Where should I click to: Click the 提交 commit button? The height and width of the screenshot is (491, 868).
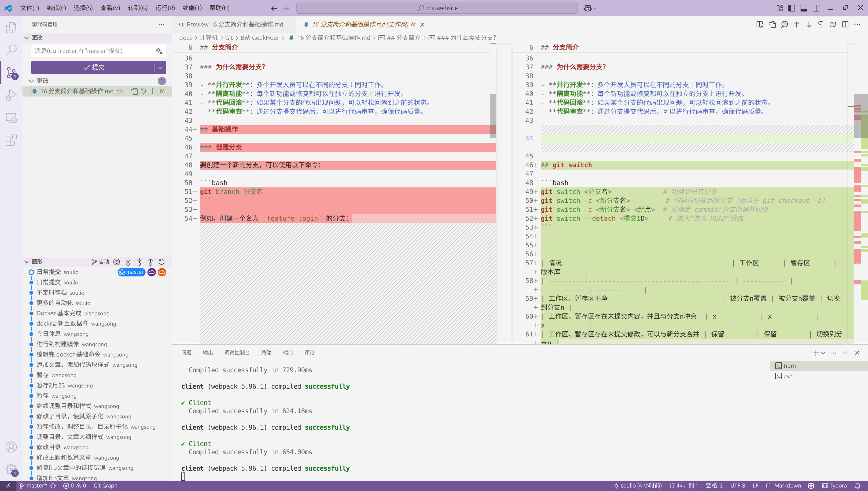[x=93, y=67]
